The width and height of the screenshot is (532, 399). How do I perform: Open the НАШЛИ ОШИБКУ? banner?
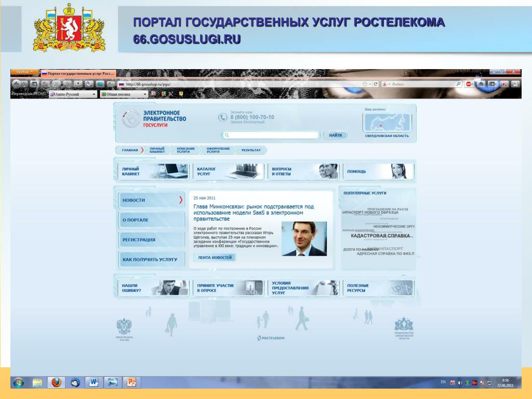153,288
